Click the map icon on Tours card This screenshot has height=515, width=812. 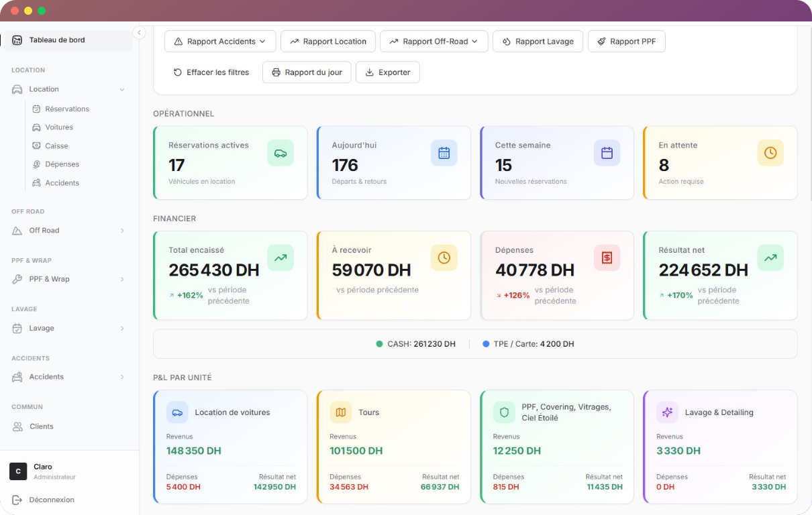(341, 412)
